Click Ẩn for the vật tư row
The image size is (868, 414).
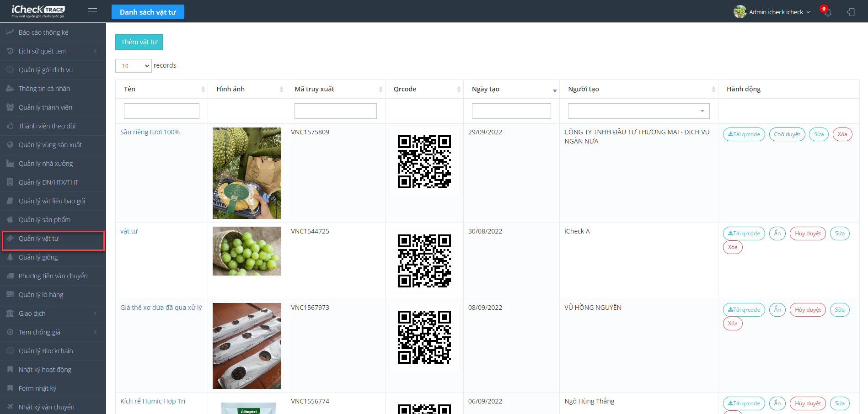tap(777, 234)
